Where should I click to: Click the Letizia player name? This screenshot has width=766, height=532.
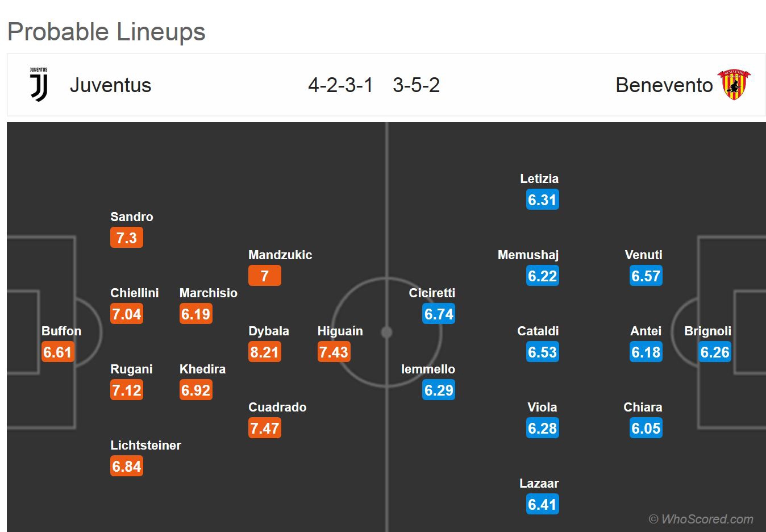pyautogui.click(x=539, y=179)
